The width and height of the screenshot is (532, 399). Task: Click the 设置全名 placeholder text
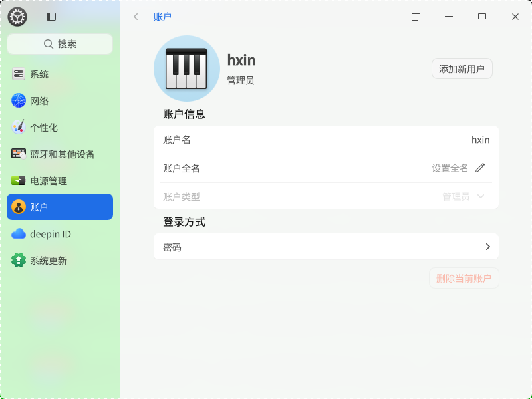pos(450,168)
